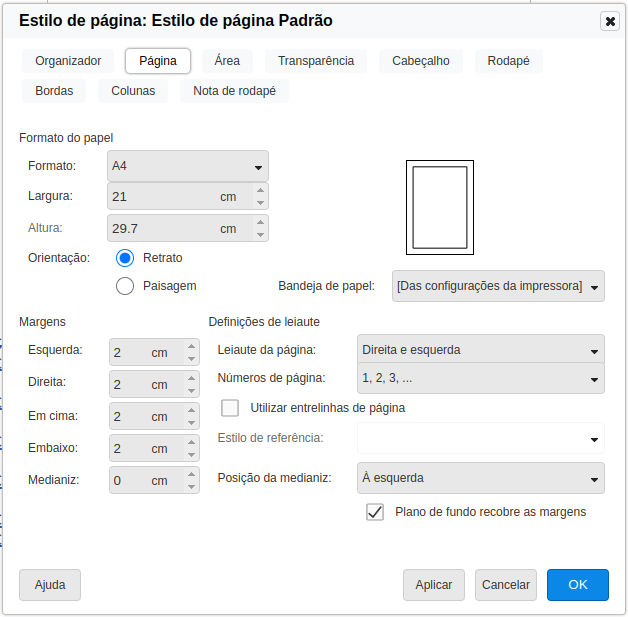The image size is (628, 617).
Task: Open the Leiaute da página dropdown
Action: [x=480, y=350]
